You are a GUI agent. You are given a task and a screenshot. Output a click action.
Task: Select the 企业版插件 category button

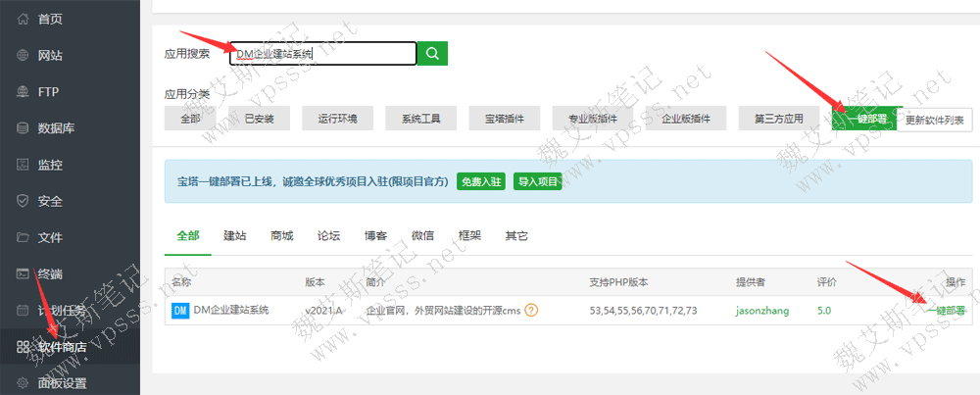686,119
